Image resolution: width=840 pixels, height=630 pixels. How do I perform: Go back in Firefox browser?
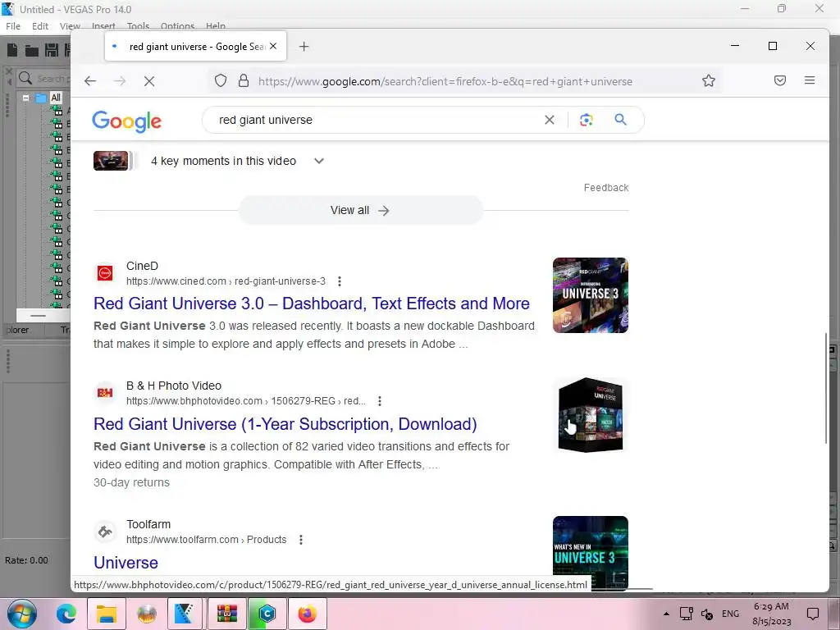click(x=90, y=81)
